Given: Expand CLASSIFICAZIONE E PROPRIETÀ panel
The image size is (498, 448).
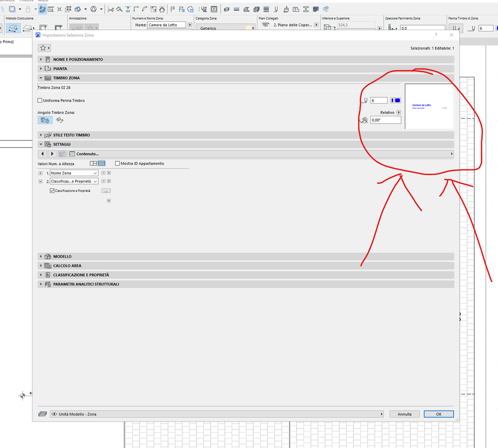Looking at the screenshot, I should (x=246, y=275).
